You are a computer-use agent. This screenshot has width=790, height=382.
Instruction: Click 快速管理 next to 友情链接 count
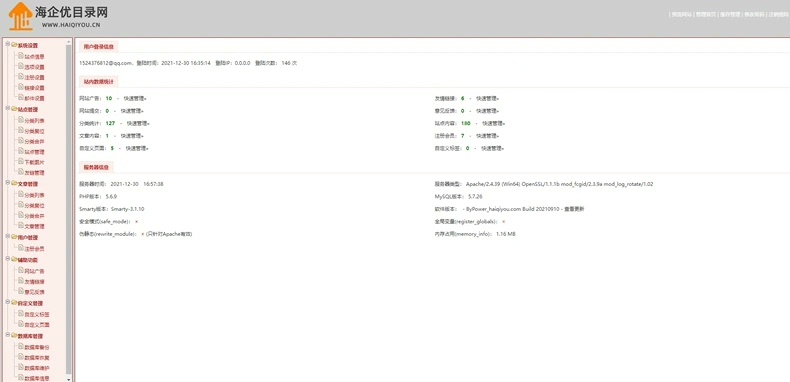488,98
